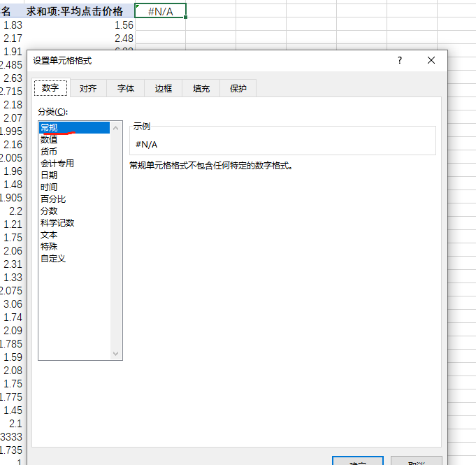This screenshot has height=465, width=476.
Task: Close the 设置单元格格式 dialog
Action: (x=431, y=61)
